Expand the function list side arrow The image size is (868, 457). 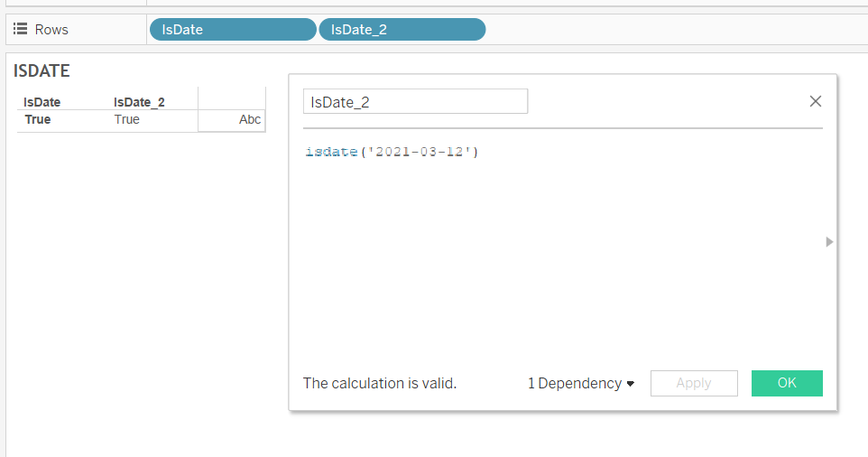[828, 241]
